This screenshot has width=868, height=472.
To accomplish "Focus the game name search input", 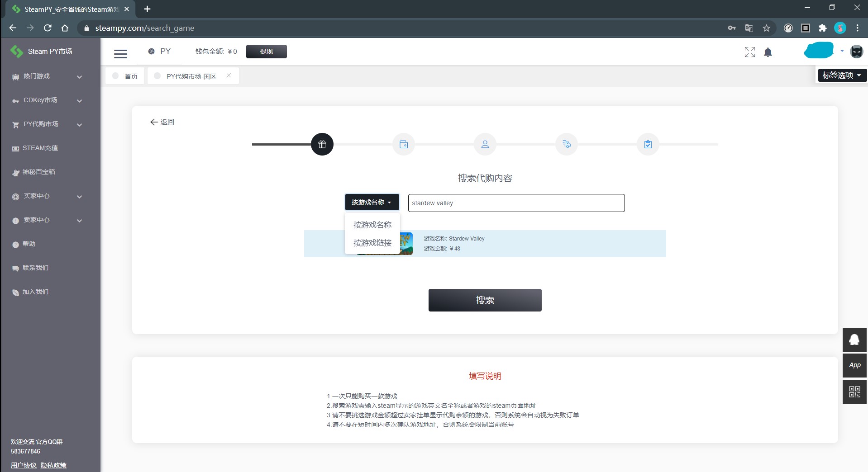I will pos(516,203).
